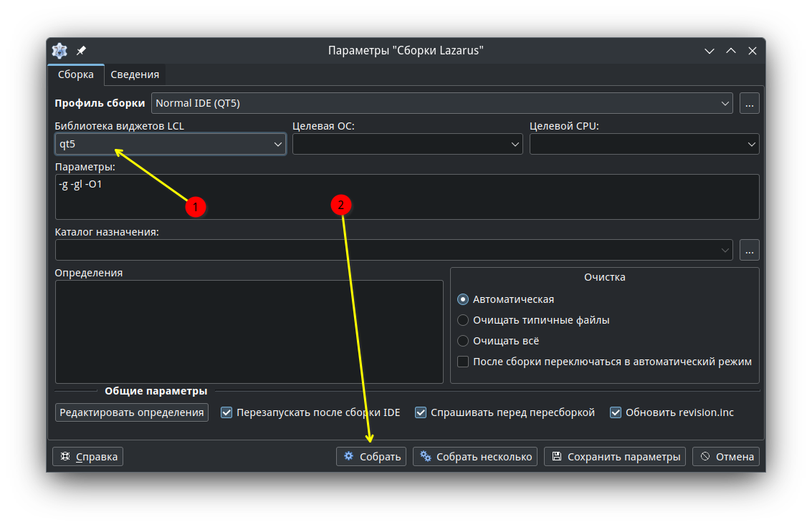The width and height of the screenshot is (812, 527).
Task: Open the Целевой CPU dropdown
Action: [644, 144]
